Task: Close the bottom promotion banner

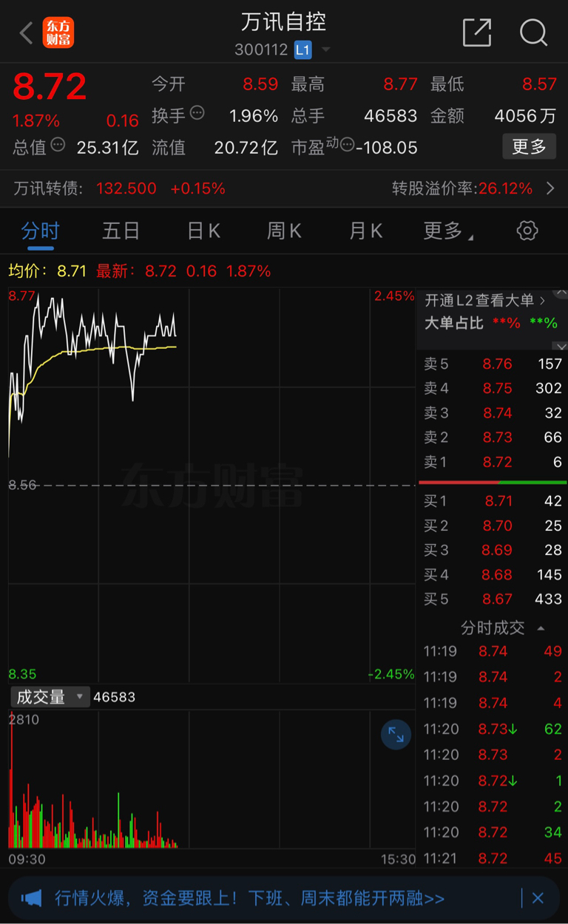Action: pyautogui.click(x=538, y=899)
